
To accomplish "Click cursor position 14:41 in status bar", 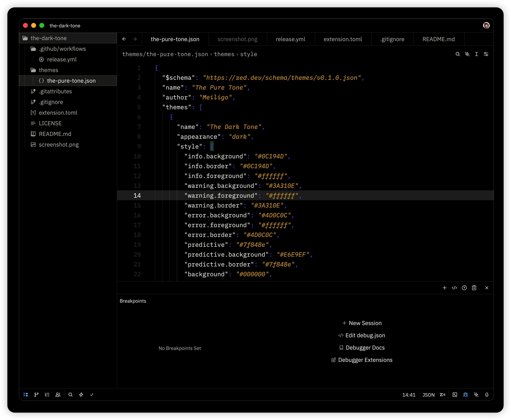I will [409, 395].
